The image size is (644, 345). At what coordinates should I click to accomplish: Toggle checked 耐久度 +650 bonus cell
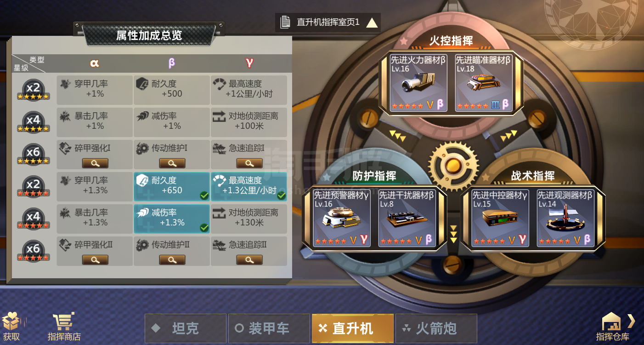tap(172, 186)
